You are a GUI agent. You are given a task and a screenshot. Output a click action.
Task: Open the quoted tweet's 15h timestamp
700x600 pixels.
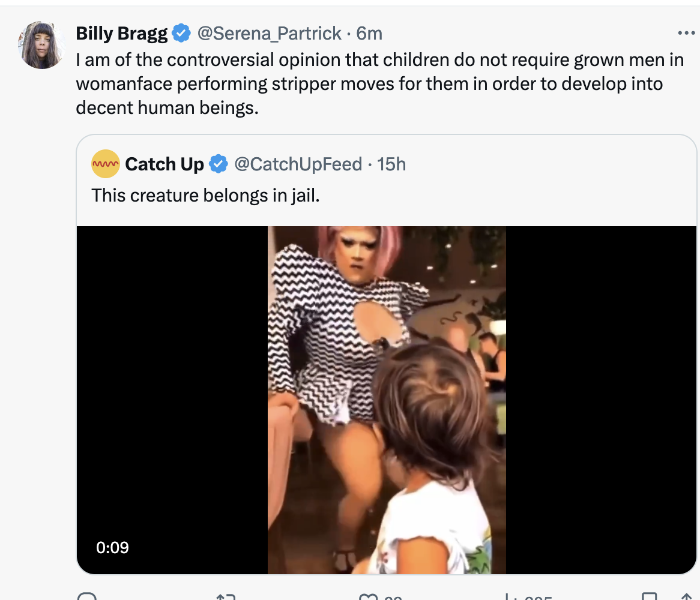(391, 164)
